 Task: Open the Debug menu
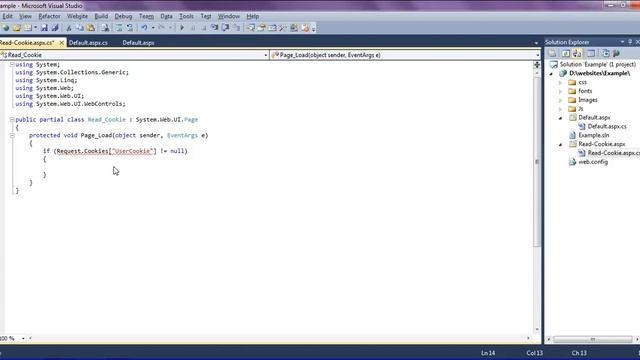[x=123, y=16]
